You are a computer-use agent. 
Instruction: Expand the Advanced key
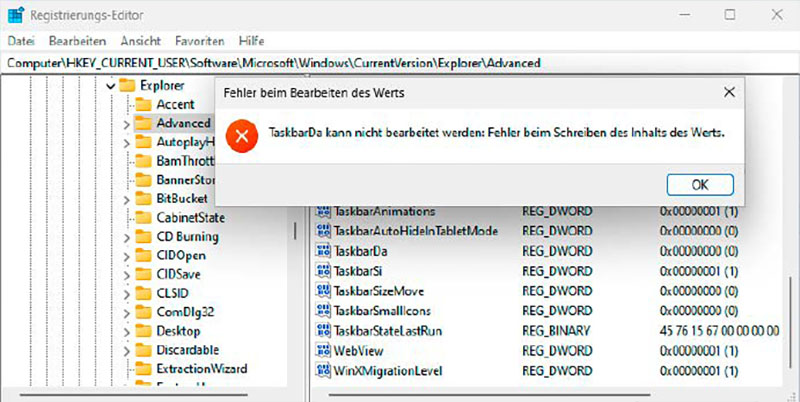127,124
